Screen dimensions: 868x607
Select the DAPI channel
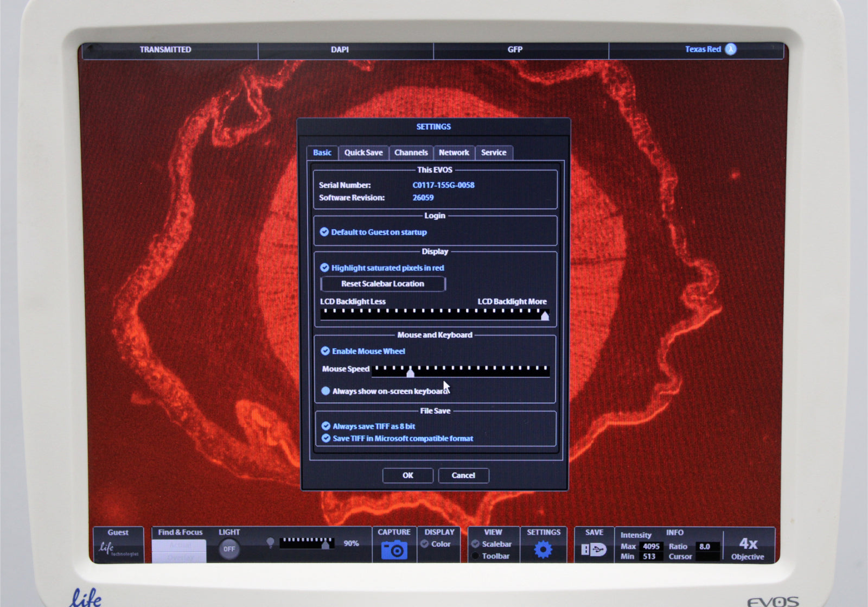pyautogui.click(x=340, y=49)
